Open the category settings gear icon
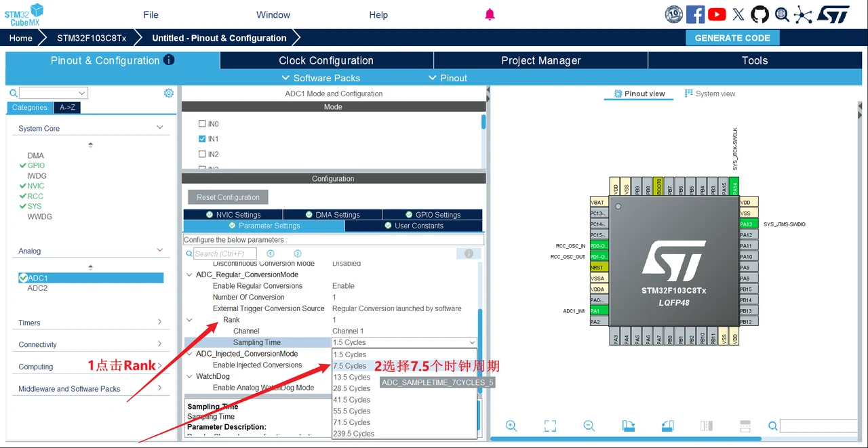Viewport: 868px width, 448px height. tap(169, 93)
